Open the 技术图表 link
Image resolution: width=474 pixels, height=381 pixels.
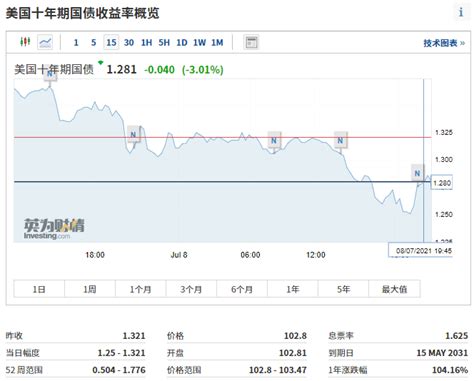tap(444, 43)
